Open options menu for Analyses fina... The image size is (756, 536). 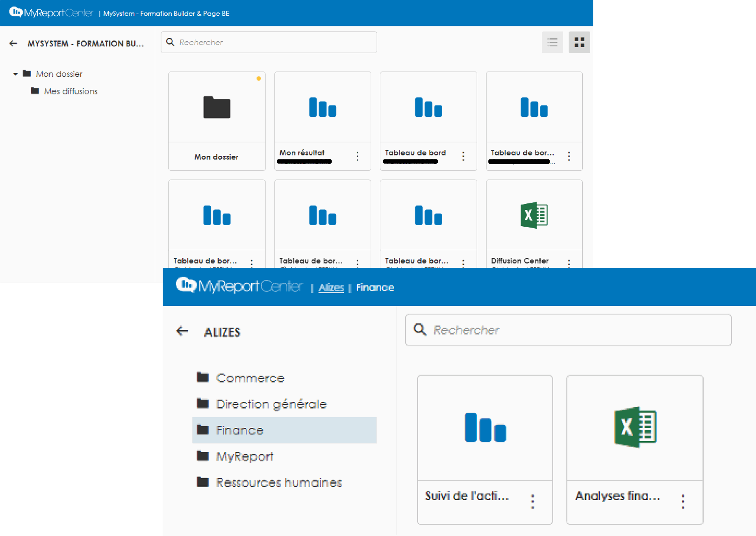683,501
